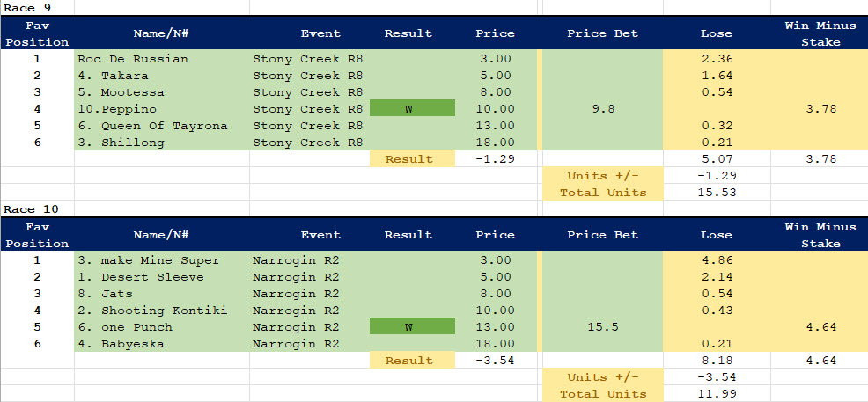The image size is (868, 402).
Task: Select the 3. Shillong runner cell
Action: point(121,143)
